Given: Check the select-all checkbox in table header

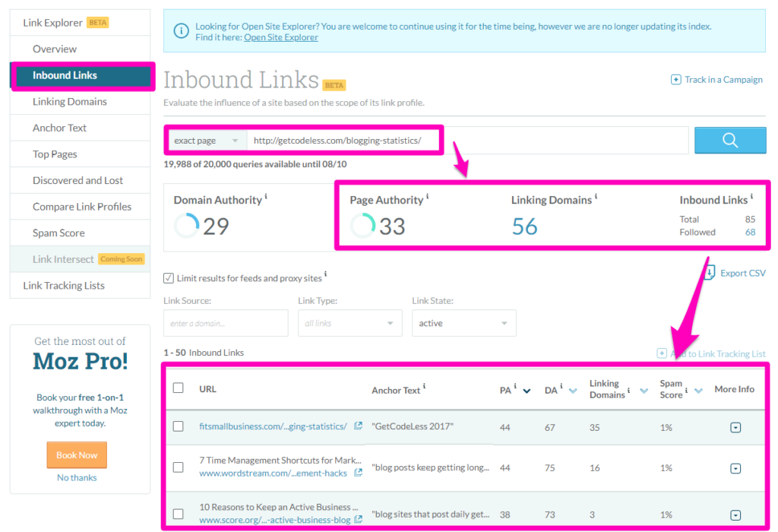Looking at the screenshot, I should pyautogui.click(x=178, y=388).
